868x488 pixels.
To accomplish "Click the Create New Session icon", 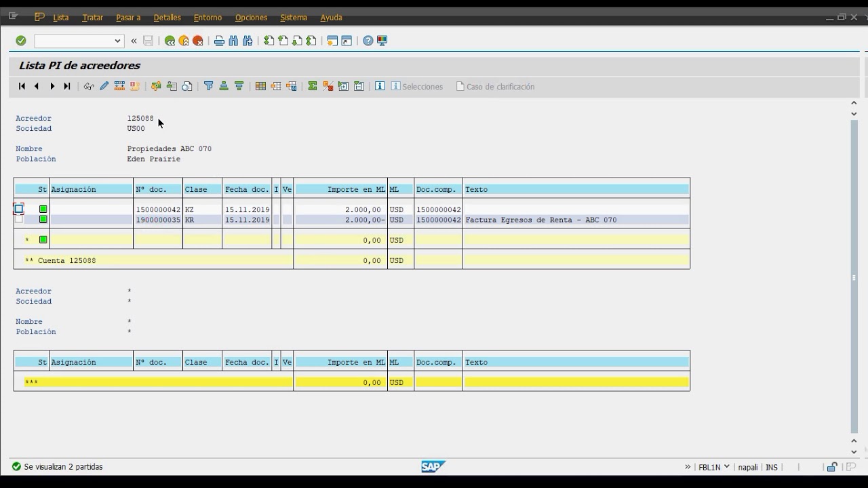I will click(x=332, y=41).
